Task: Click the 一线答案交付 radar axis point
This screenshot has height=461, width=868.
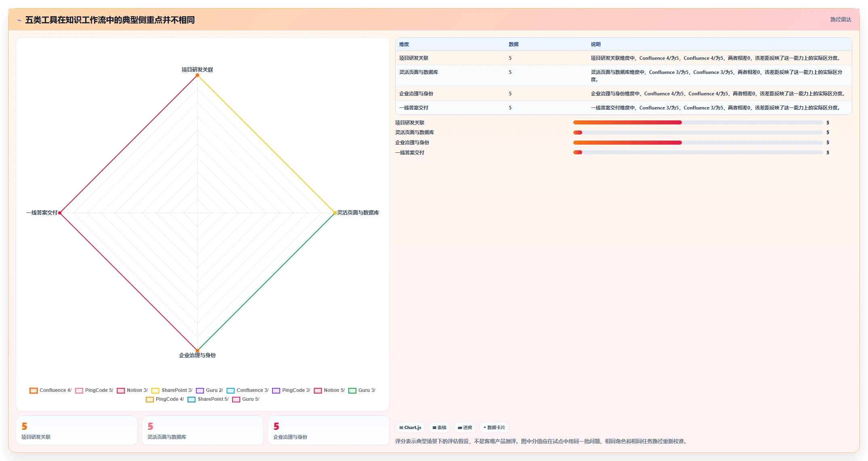Action: [60, 213]
